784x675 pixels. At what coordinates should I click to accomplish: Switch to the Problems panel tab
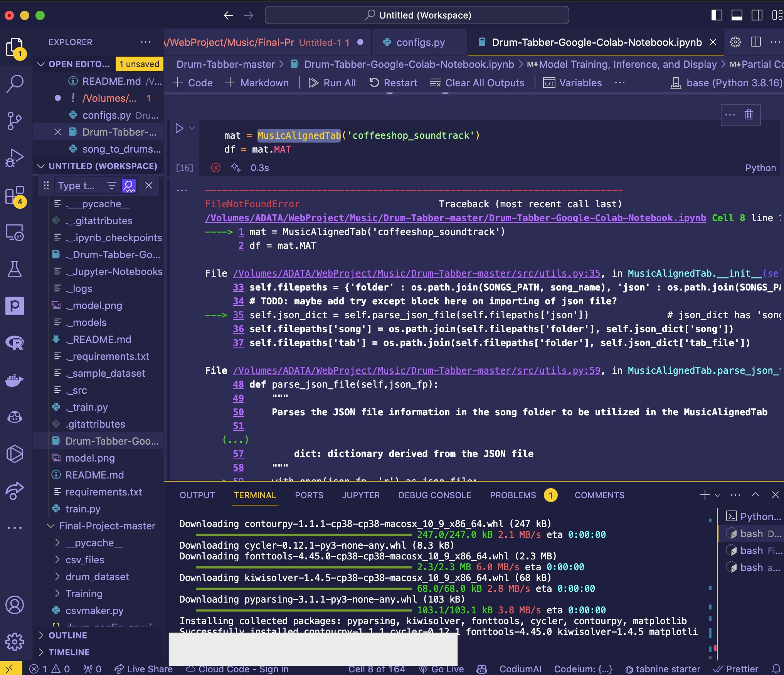coord(513,495)
